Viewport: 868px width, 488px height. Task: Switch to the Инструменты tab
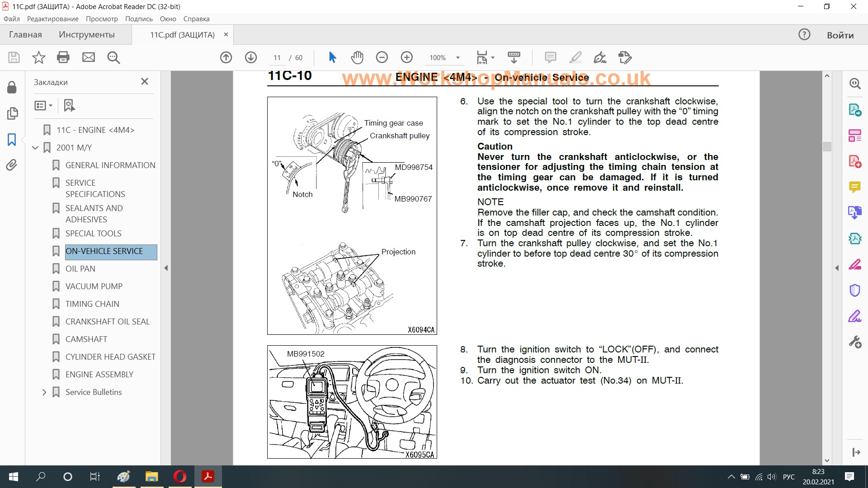coord(86,35)
